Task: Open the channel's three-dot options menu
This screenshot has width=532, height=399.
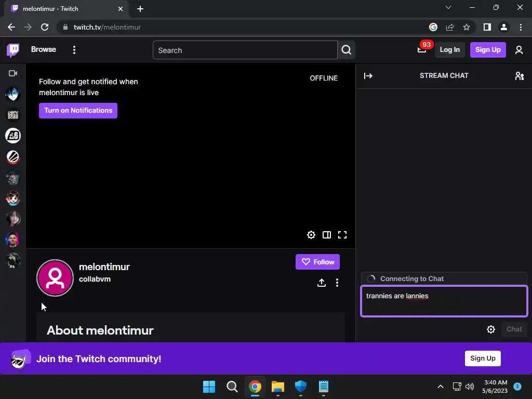Action: 337,283
